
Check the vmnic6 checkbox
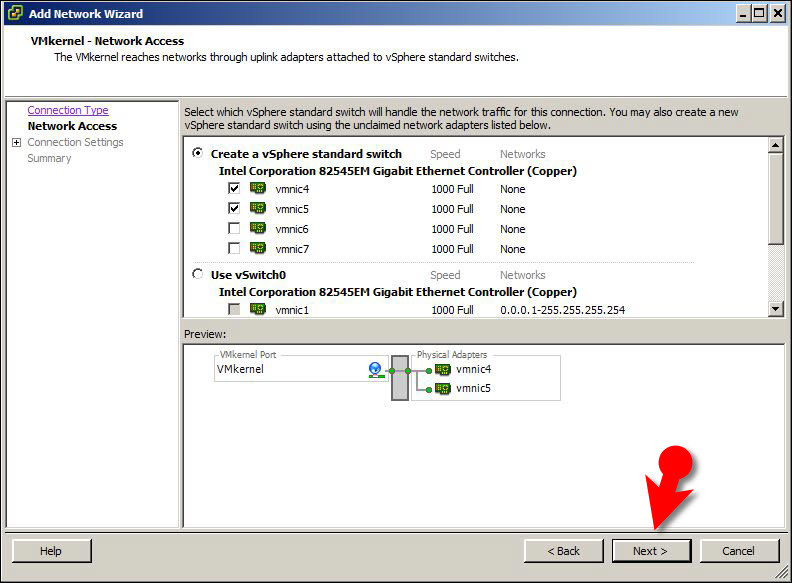coord(234,228)
